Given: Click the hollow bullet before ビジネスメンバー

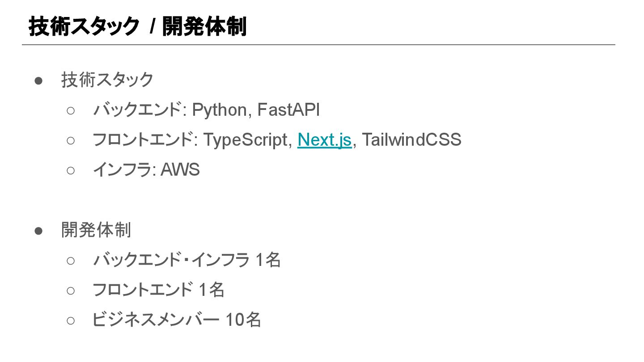Looking at the screenshot, I should click(71, 320).
